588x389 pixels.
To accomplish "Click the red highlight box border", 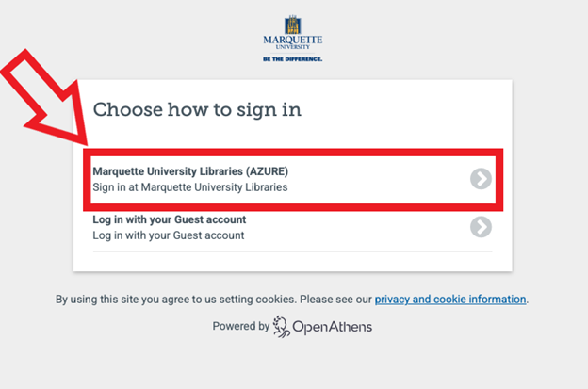I will click(294, 151).
